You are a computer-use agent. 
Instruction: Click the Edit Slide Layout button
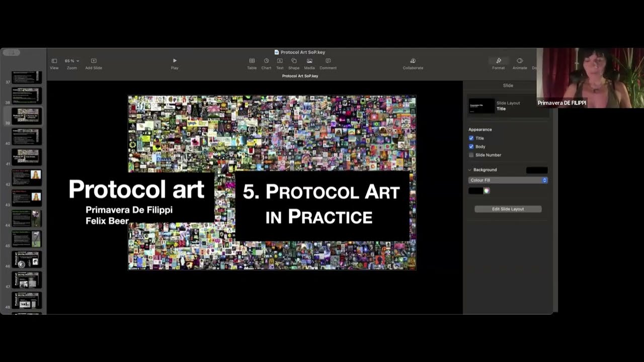(508, 209)
